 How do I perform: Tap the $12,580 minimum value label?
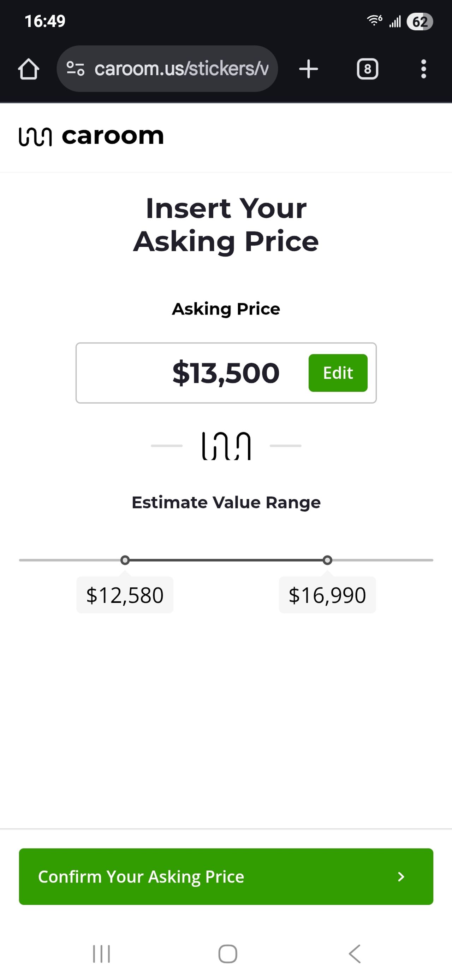pyautogui.click(x=125, y=595)
